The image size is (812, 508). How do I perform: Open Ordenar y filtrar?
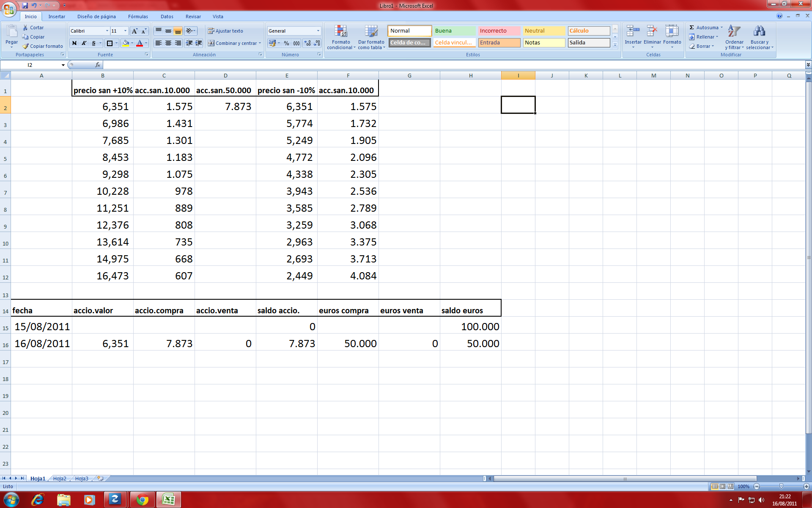pyautogui.click(x=734, y=36)
